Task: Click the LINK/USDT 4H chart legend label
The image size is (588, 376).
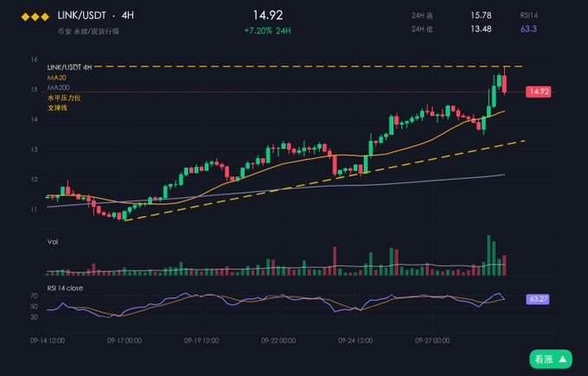Action: coord(69,67)
